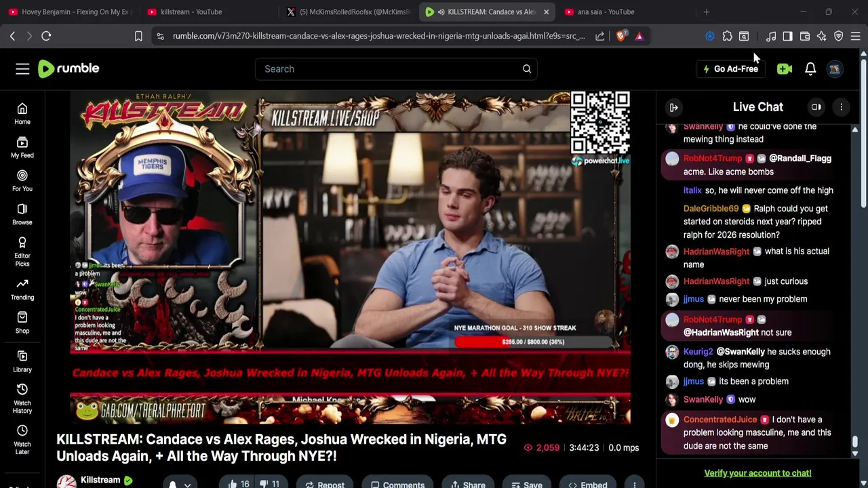Click the Repost button
Image resolution: width=868 pixels, height=488 pixels.
click(x=324, y=484)
